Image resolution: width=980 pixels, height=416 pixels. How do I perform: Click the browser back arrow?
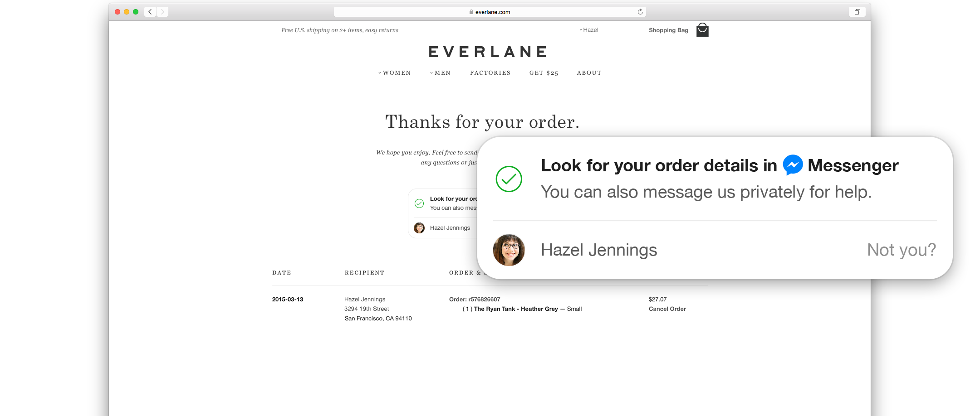(150, 12)
